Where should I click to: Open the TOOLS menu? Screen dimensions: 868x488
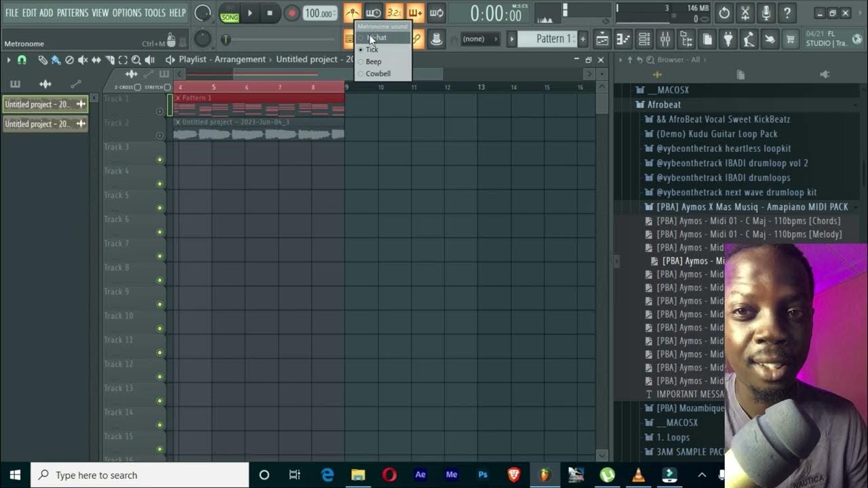click(155, 13)
